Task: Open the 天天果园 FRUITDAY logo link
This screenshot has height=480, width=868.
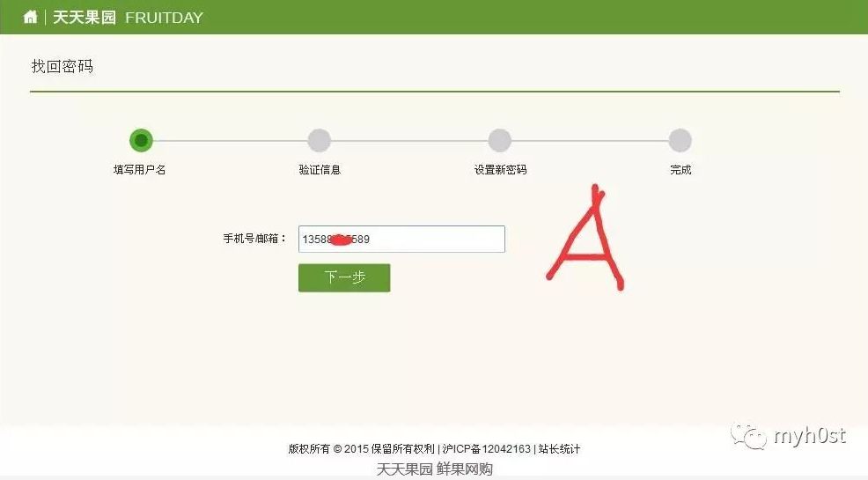Action: click(x=128, y=17)
